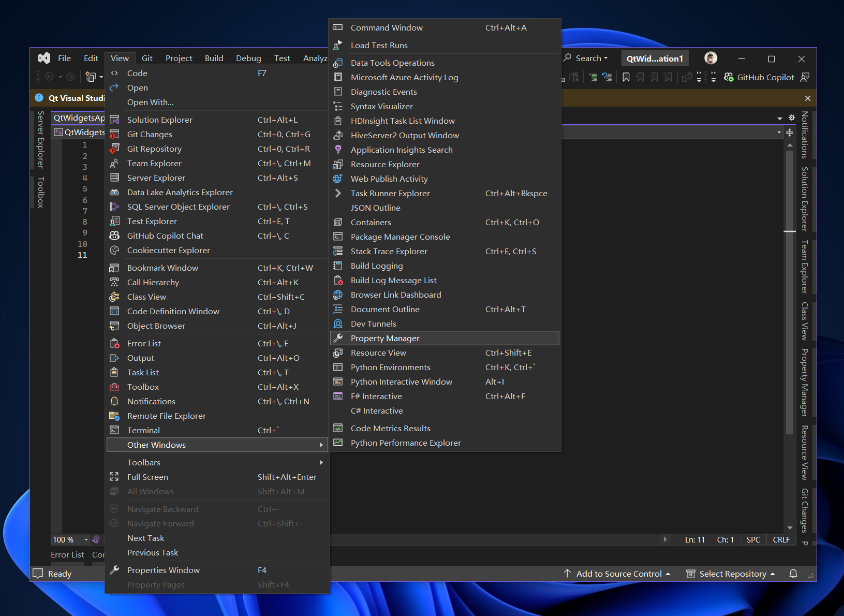Toggle Full Screen mode from View menu

pos(147,477)
